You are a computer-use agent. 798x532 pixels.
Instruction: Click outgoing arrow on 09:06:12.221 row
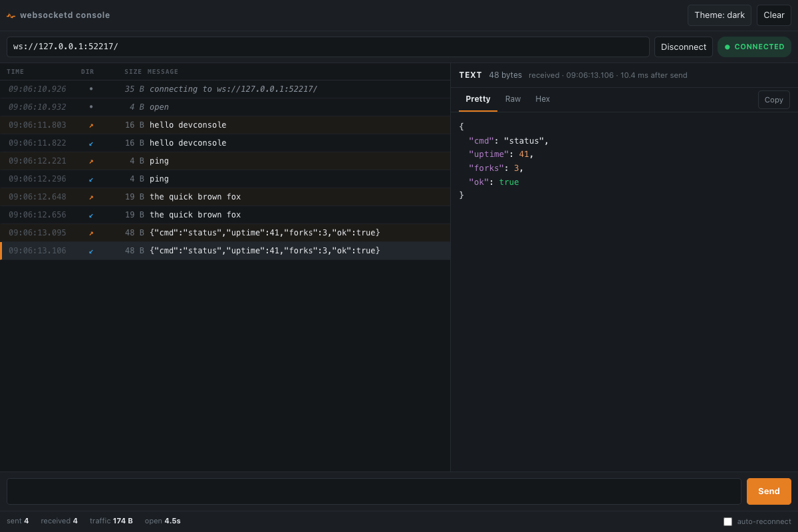(91, 161)
